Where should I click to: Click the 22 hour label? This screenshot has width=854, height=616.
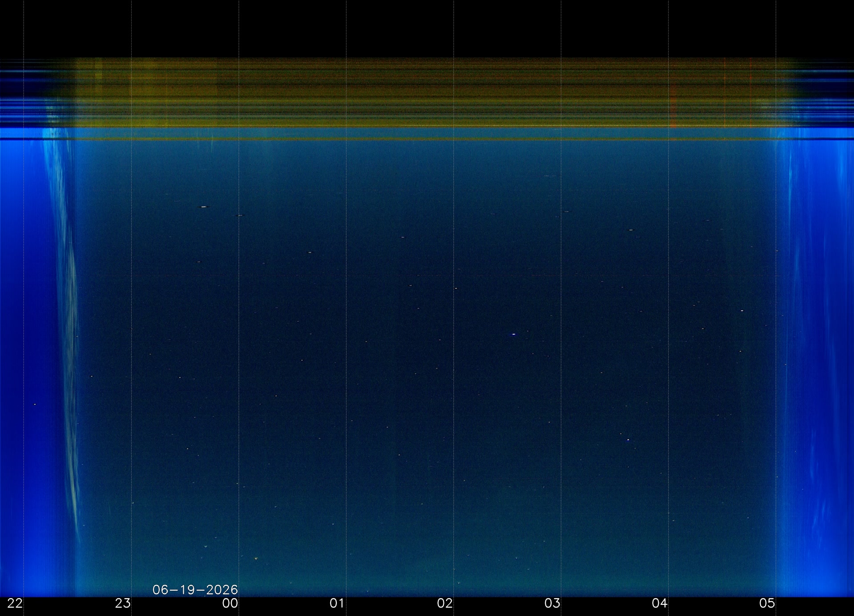pyautogui.click(x=15, y=603)
